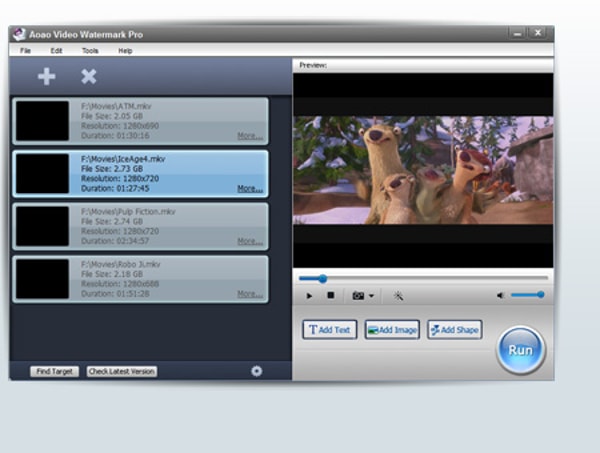The width and height of the screenshot is (600, 453).
Task: Click the stop button in preview
Action: click(331, 295)
